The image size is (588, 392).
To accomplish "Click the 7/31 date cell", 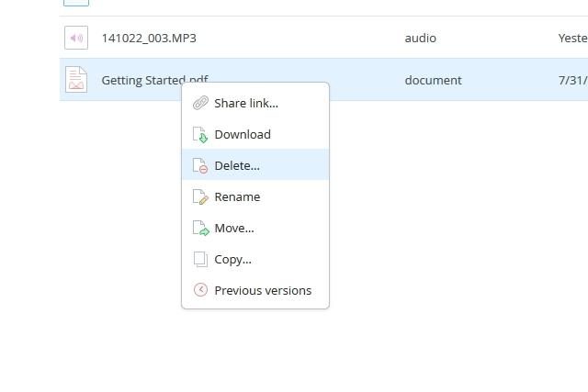I will (572, 80).
